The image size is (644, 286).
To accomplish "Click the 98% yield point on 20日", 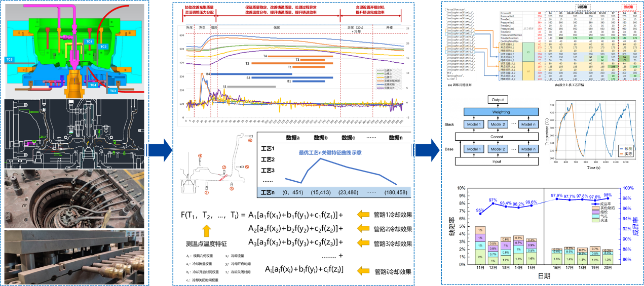I will (608, 198).
